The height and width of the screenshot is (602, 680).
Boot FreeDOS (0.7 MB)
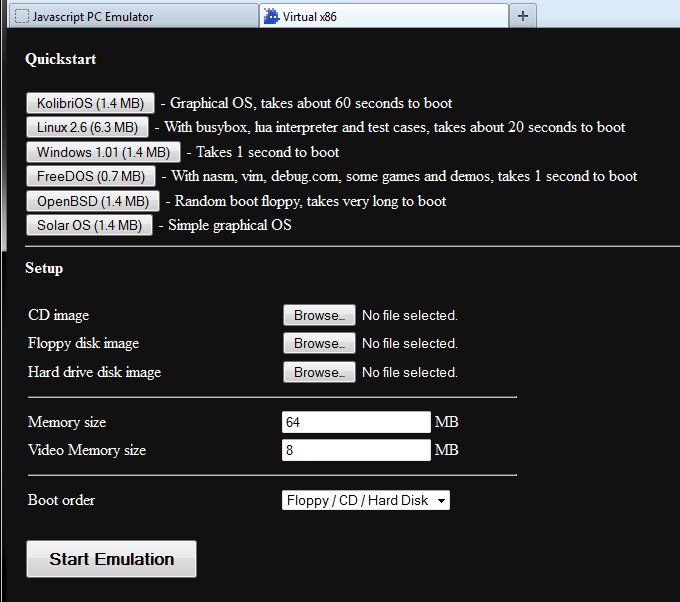click(91, 176)
